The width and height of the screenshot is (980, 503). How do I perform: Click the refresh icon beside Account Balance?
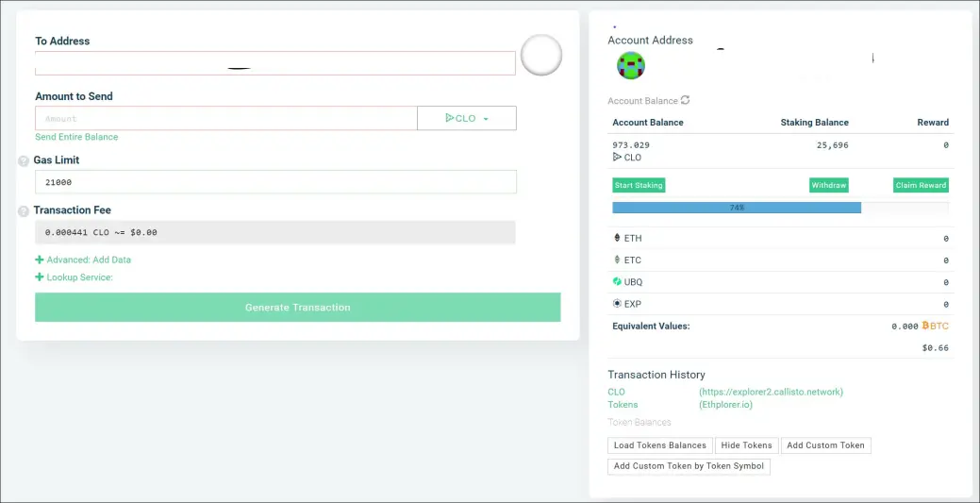pos(685,100)
